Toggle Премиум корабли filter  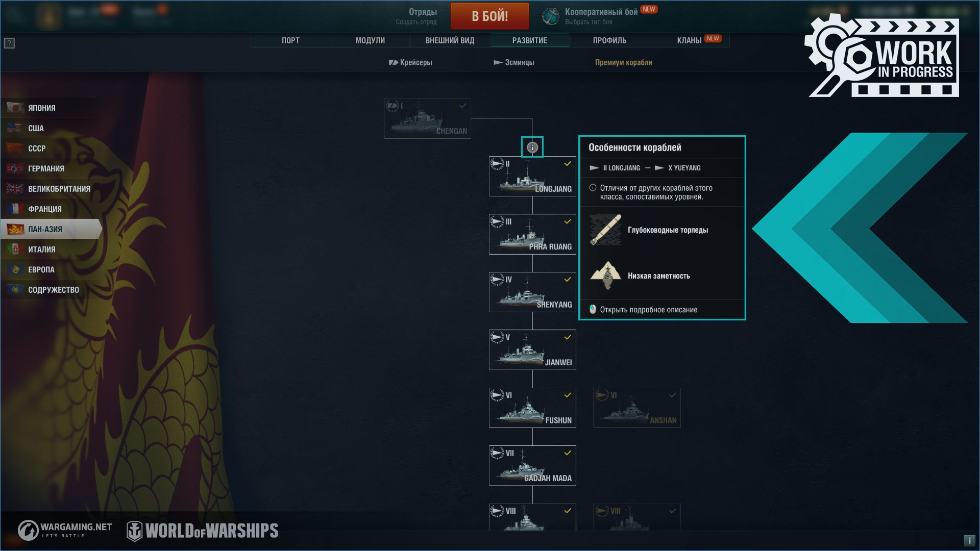(623, 62)
